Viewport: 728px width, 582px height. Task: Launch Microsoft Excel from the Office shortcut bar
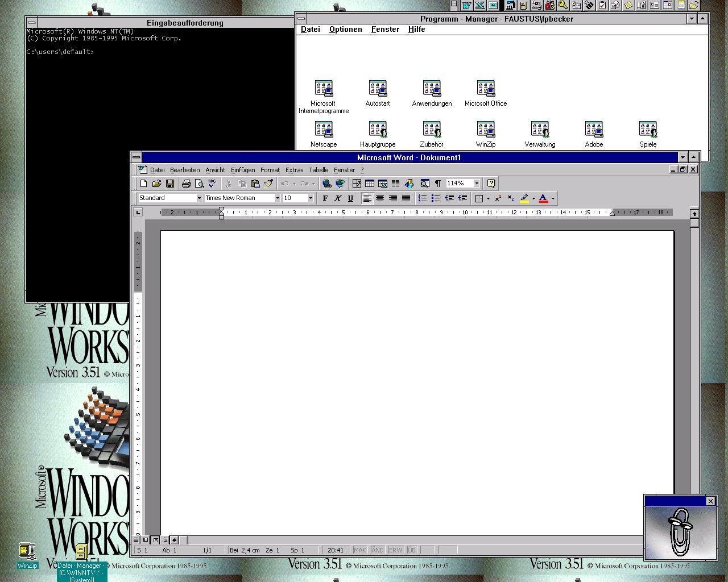[x=479, y=5]
